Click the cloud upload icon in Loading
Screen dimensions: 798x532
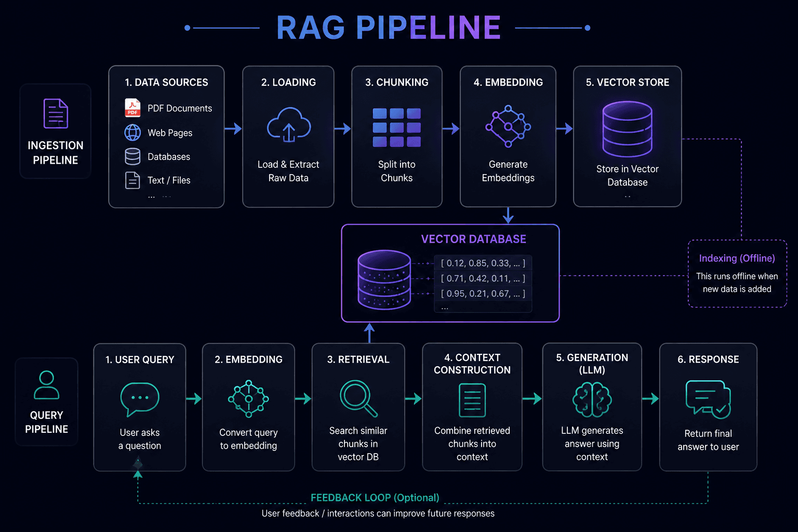click(289, 125)
